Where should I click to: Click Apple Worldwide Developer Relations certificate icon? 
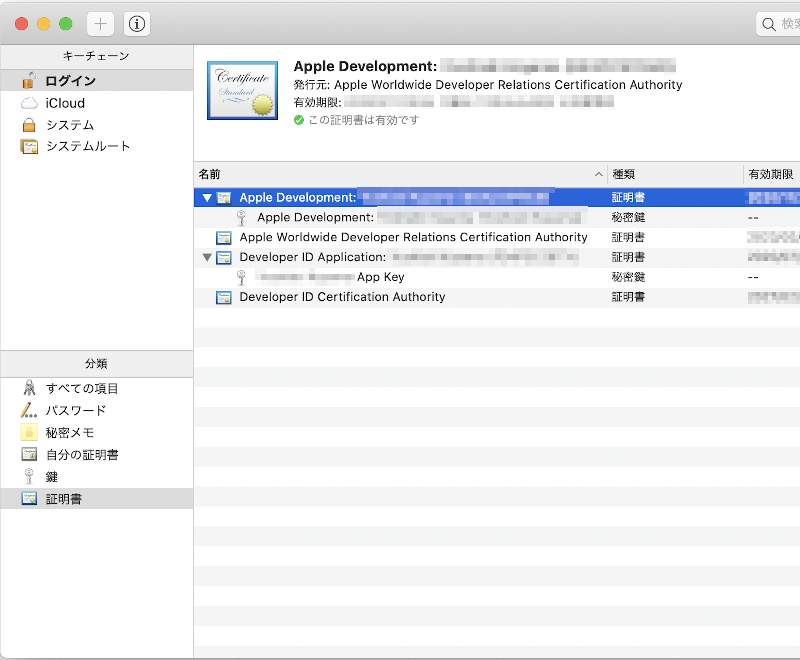pos(223,238)
